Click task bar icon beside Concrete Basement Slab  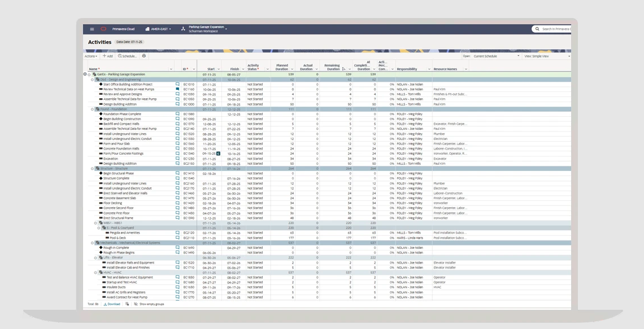(x=101, y=198)
